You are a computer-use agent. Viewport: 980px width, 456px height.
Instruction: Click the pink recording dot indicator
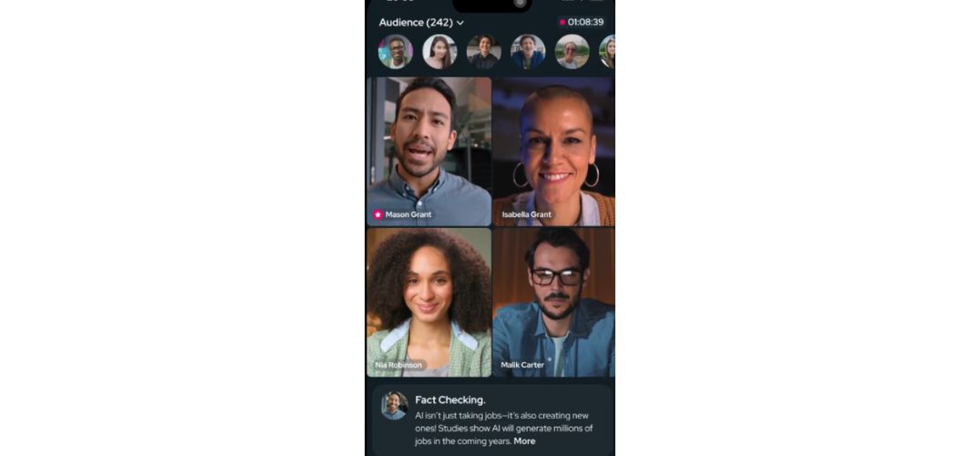562,22
